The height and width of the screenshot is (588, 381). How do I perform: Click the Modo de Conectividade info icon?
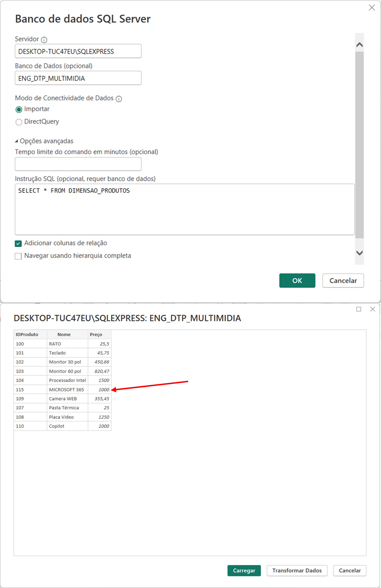tap(119, 99)
